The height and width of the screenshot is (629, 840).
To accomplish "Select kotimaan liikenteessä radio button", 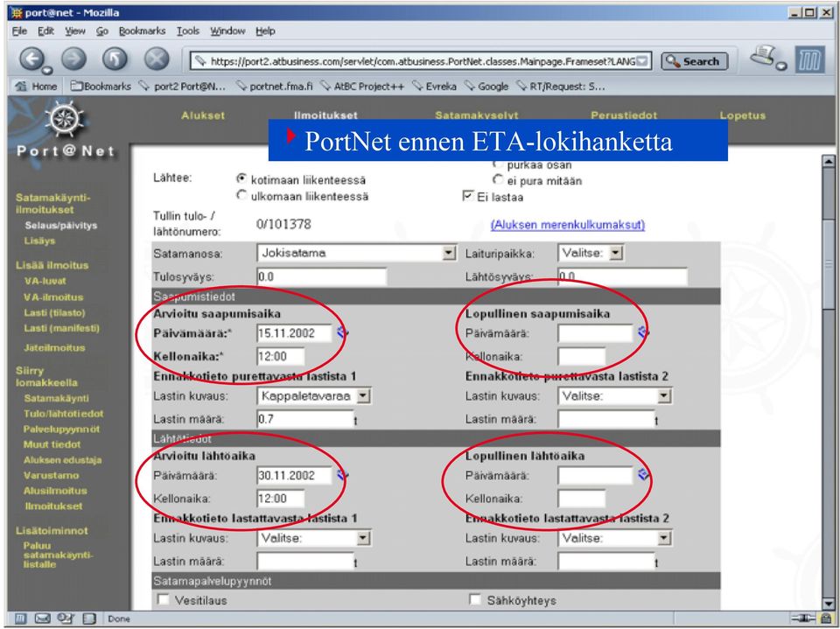I will tap(242, 179).
